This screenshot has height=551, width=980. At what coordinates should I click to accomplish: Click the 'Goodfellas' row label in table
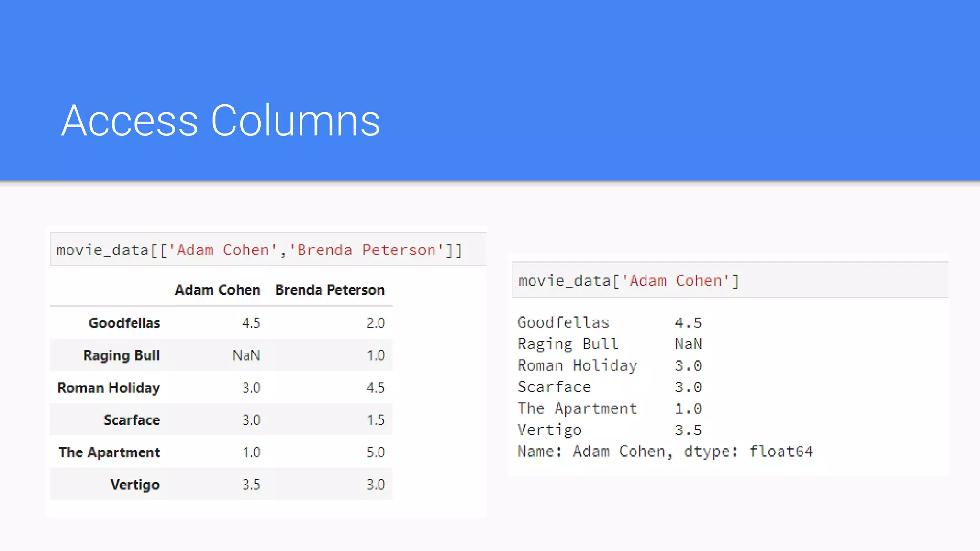click(x=124, y=323)
